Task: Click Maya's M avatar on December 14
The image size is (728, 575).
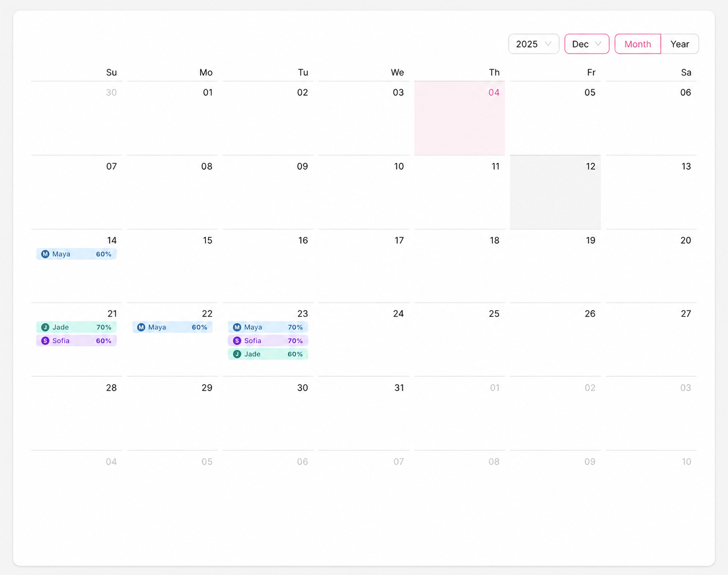Action: (45, 254)
